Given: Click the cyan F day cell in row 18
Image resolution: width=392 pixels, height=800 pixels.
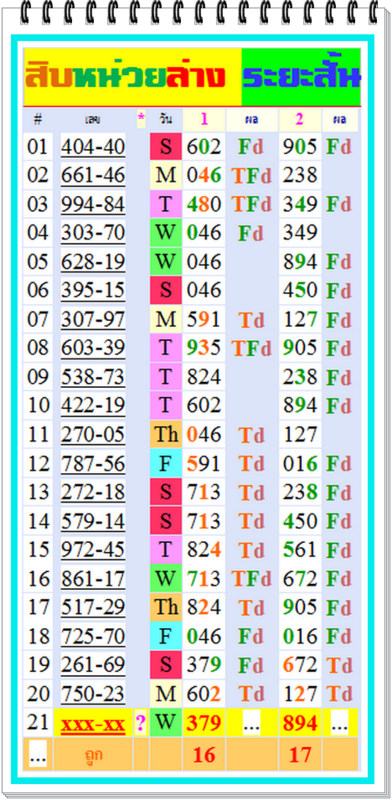Looking at the screenshot, I should pyautogui.click(x=166, y=636).
